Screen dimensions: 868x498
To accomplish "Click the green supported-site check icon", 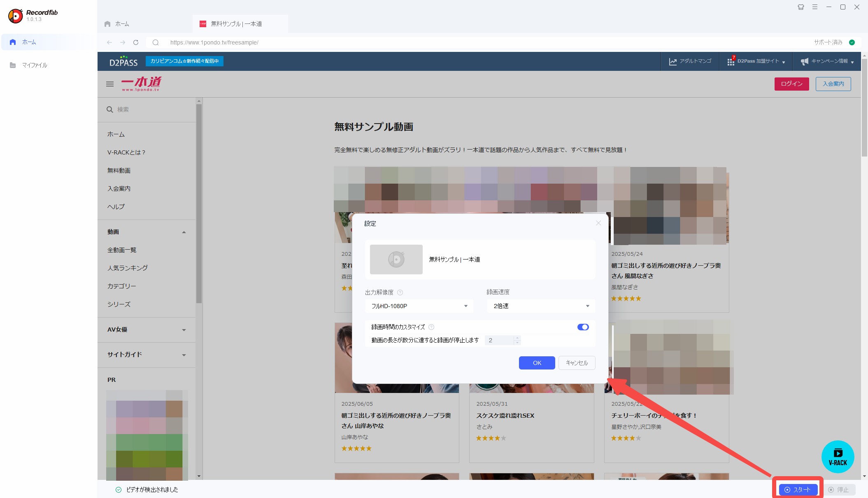I will pos(852,42).
